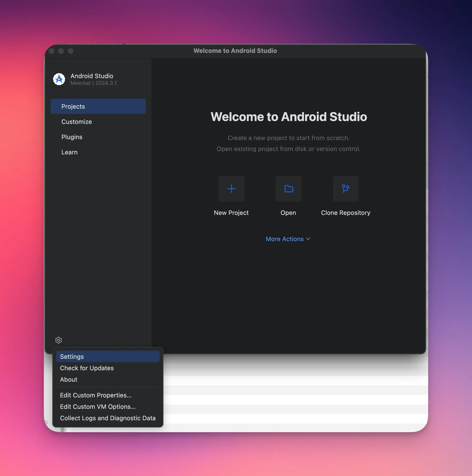Click the Android Studio logo icon

pyautogui.click(x=59, y=79)
